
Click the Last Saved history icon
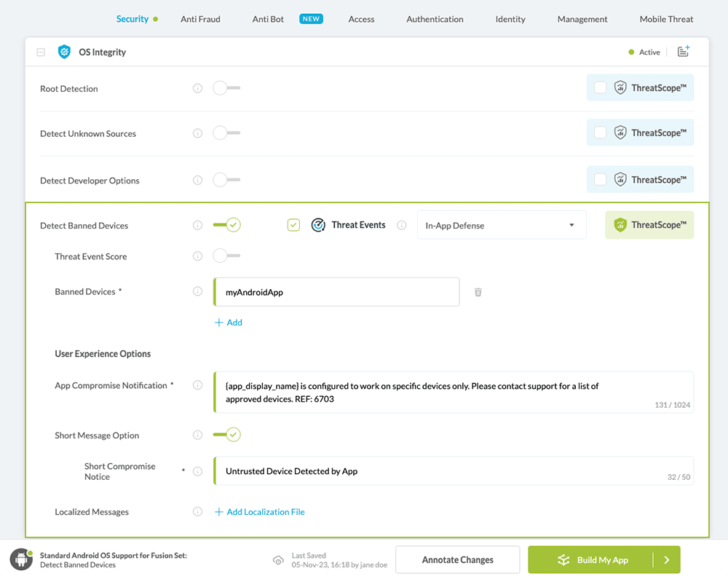coord(277,560)
